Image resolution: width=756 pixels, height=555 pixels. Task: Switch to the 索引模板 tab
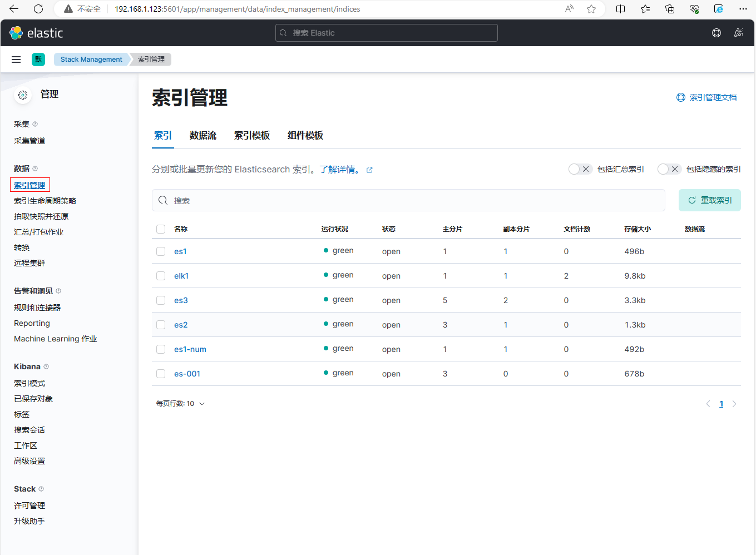[252, 136]
